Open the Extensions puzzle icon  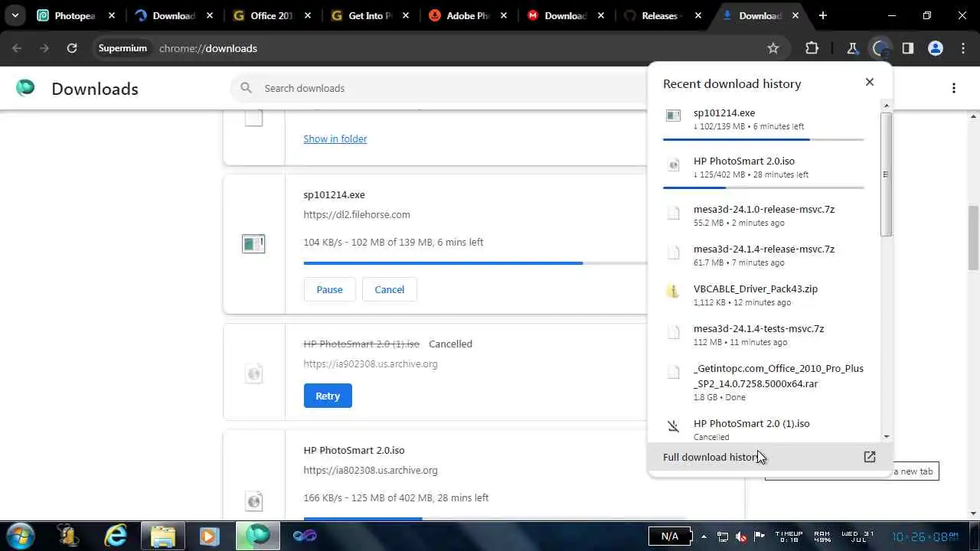coord(812,48)
